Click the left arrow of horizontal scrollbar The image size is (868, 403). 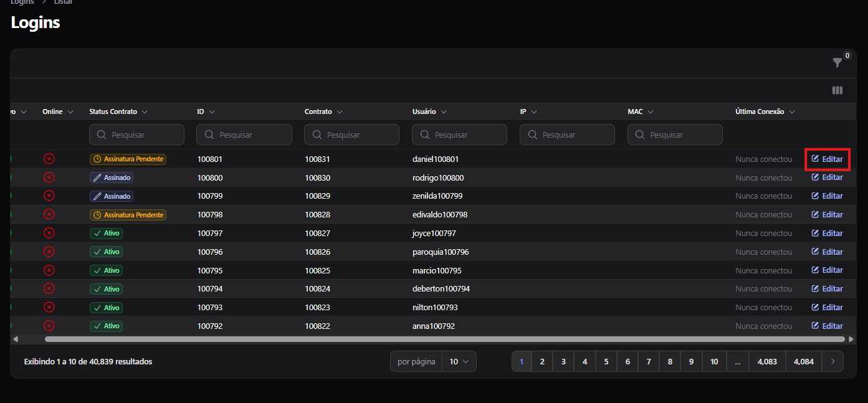pyautogui.click(x=16, y=339)
